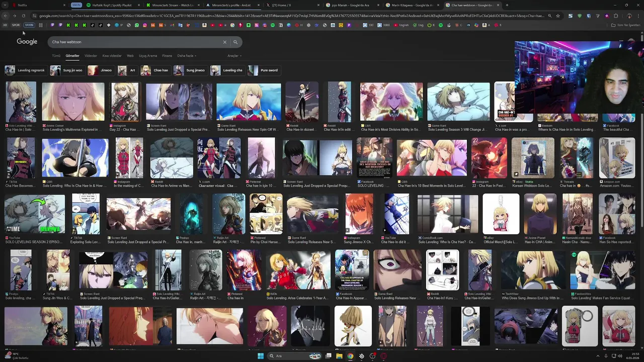
Task: Open a new browser tab with plus
Action: coord(507,5)
